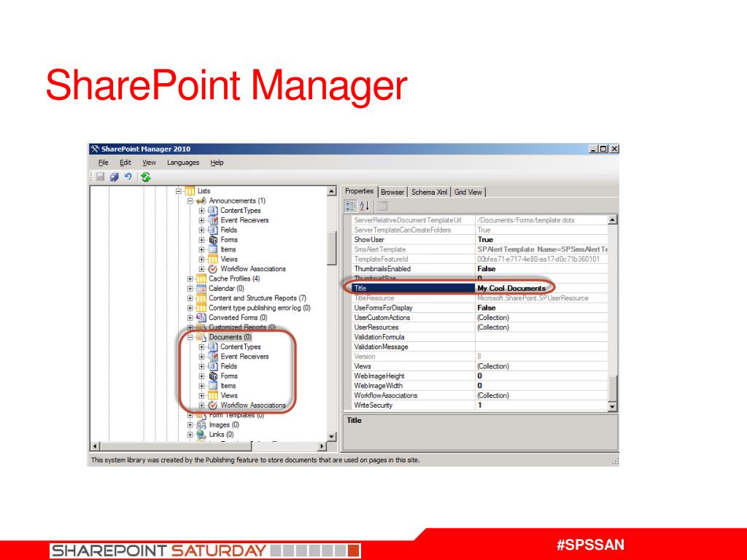This screenshot has width=747, height=560.
Task: Expand Cache Profiles (4) node
Action: click(190, 279)
